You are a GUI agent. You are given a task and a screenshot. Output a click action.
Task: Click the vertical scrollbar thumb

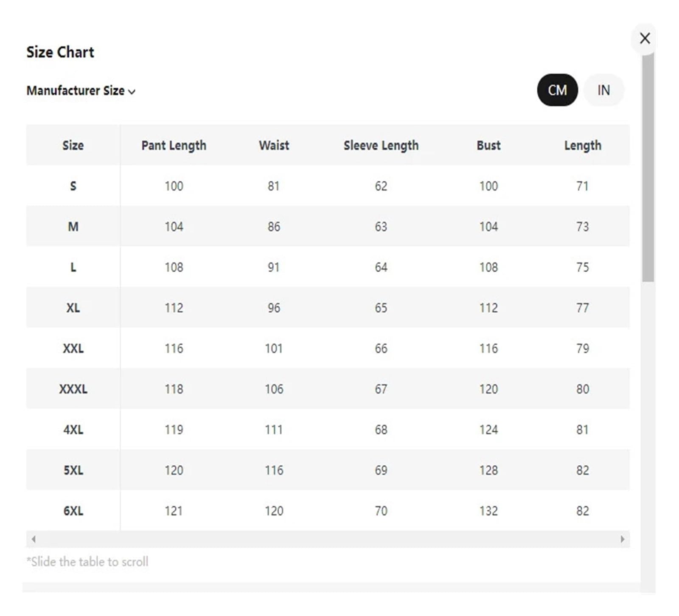tap(648, 168)
